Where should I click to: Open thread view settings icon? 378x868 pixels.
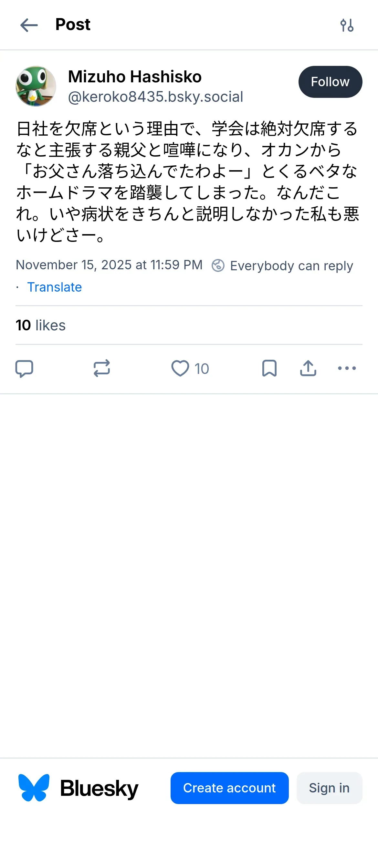tap(347, 25)
